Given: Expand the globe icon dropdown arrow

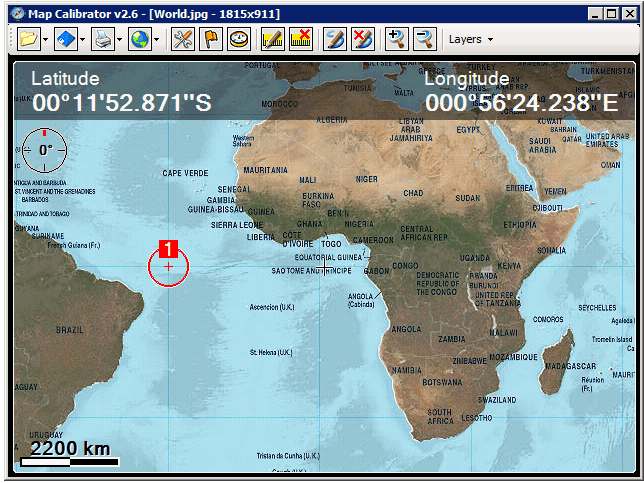Looking at the screenshot, I should 156,40.
